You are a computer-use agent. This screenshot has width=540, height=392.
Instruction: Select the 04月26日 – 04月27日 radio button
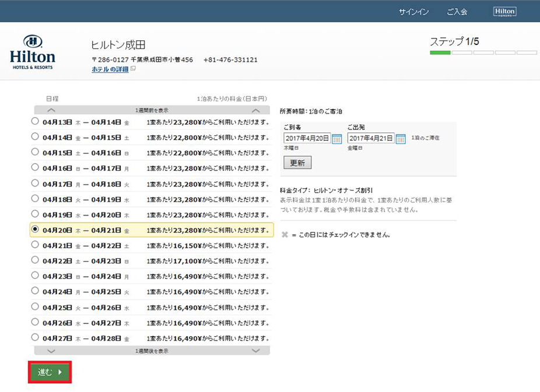pos(35,322)
